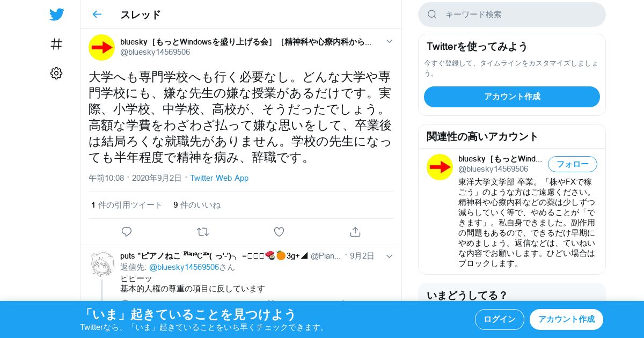Reply to the main tweet via speech bubble icon
This screenshot has width=644, height=338.
point(127,232)
